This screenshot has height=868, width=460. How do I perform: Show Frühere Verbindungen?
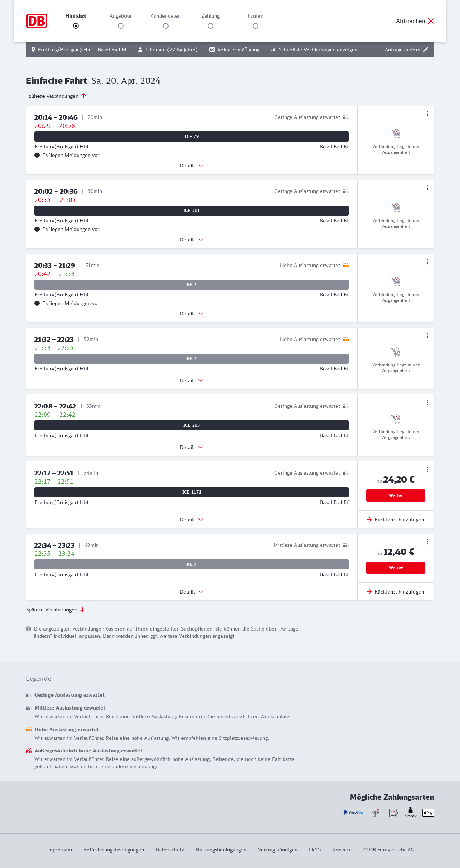click(56, 96)
